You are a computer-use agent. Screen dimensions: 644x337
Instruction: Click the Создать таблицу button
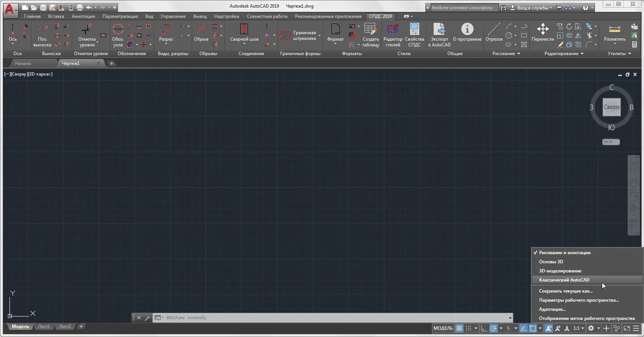coord(371,35)
